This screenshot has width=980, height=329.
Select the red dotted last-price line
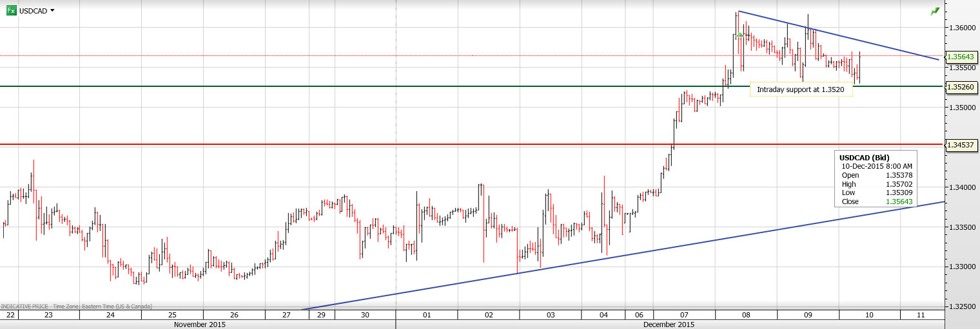pos(258,56)
